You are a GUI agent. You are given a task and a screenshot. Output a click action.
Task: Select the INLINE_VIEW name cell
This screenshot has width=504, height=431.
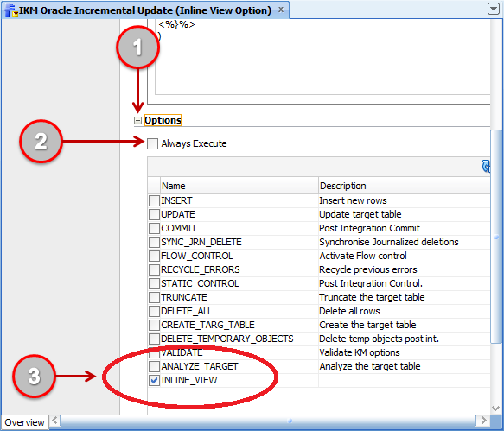coord(239,380)
